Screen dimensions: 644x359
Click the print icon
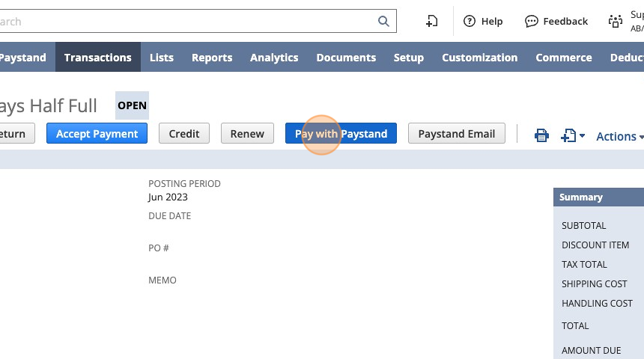(541, 135)
